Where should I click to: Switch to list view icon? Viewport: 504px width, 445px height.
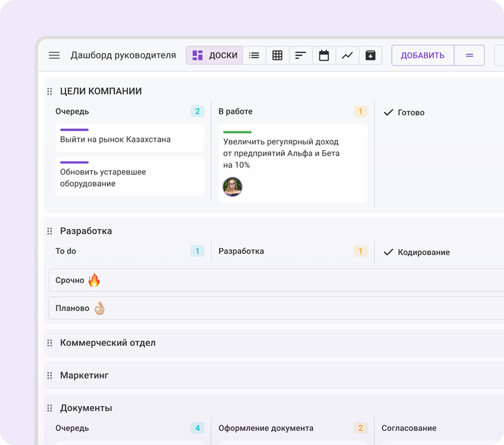(x=254, y=56)
